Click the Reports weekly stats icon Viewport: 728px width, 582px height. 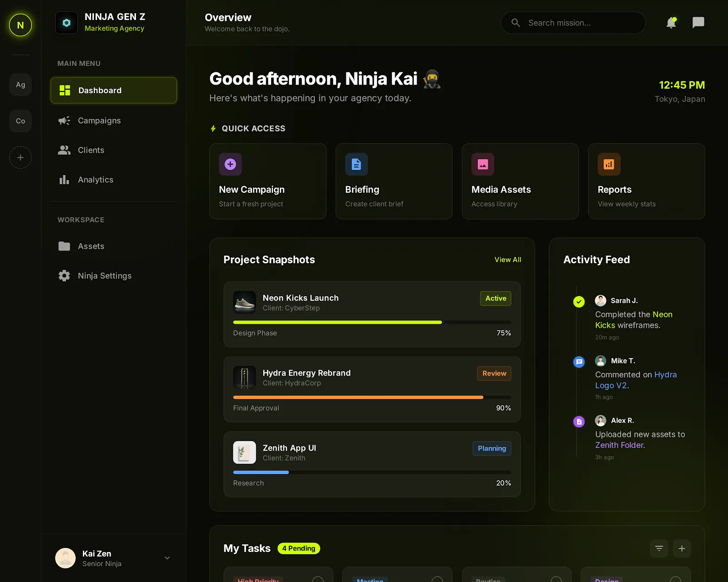tap(609, 164)
